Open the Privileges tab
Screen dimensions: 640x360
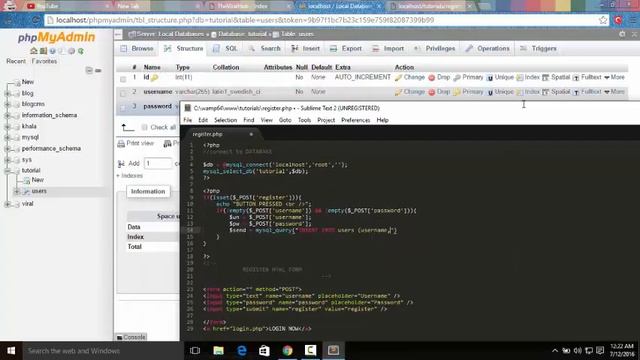click(434, 49)
